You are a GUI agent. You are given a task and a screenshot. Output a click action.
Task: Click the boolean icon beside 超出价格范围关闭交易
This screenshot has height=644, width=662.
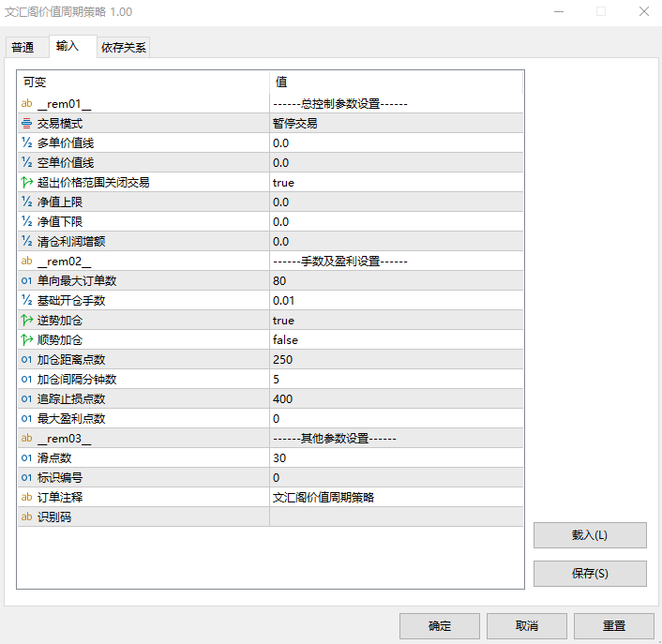click(x=26, y=183)
